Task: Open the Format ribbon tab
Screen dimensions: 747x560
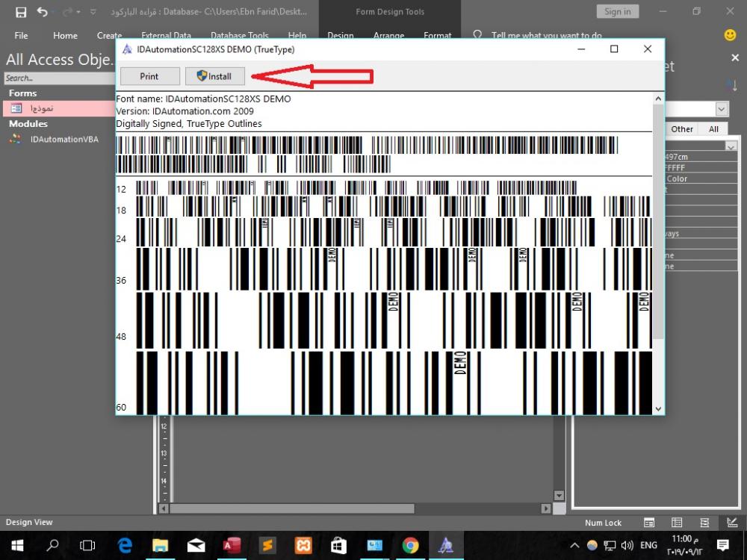Action: (437, 36)
